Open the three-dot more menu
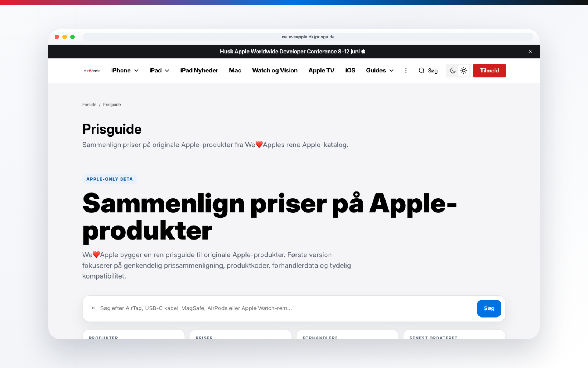 [x=406, y=71]
